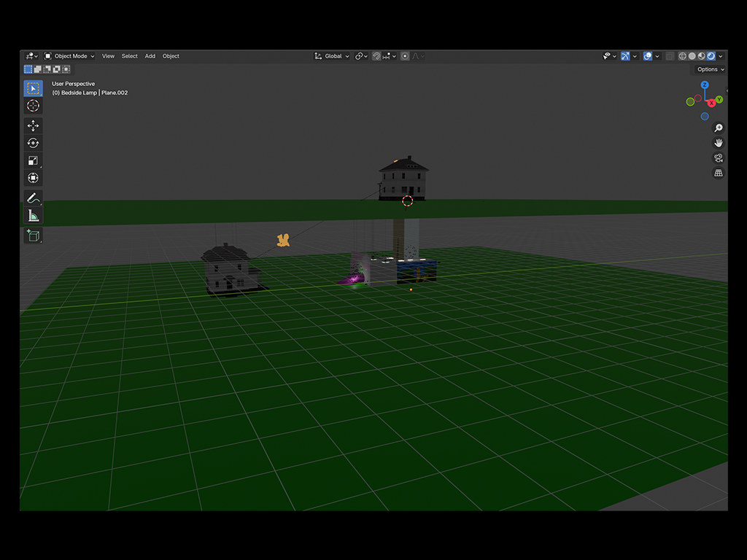Click the camera view icon in the sidebar
747x560 pixels.
[718, 157]
